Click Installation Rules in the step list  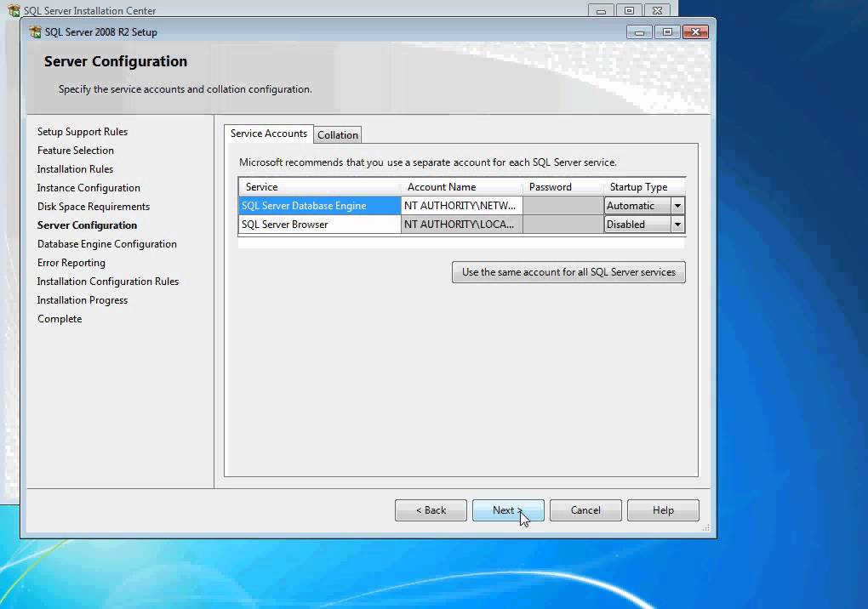click(75, 169)
